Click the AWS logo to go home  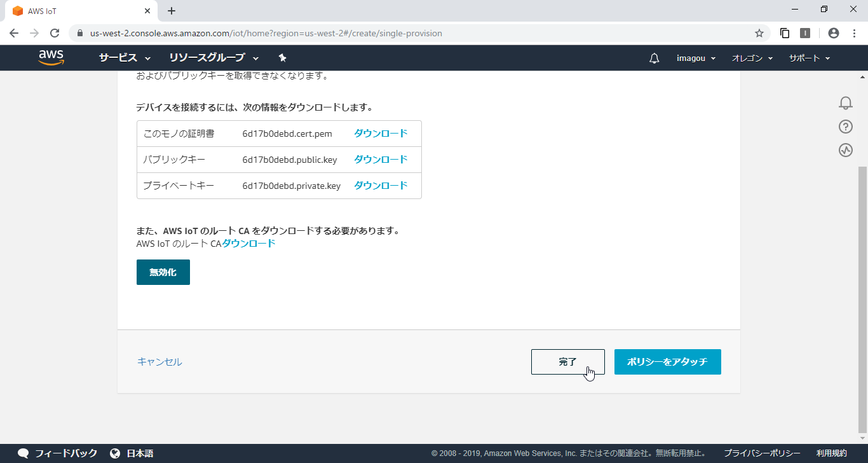click(x=51, y=57)
